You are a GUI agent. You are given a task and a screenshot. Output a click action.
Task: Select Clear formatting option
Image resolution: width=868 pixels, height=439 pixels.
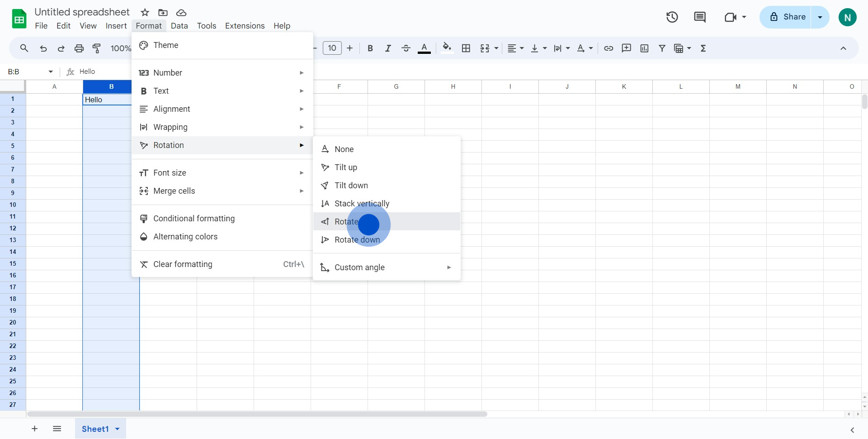click(183, 264)
